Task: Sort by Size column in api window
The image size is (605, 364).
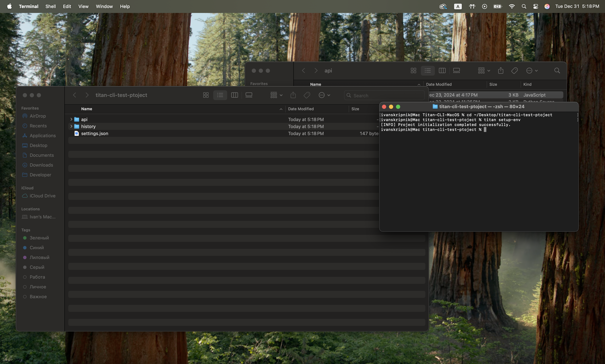Action: point(493,84)
